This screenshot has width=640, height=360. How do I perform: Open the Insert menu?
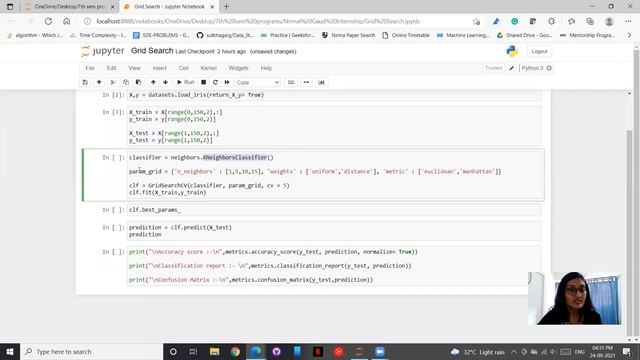click(160, 68)
